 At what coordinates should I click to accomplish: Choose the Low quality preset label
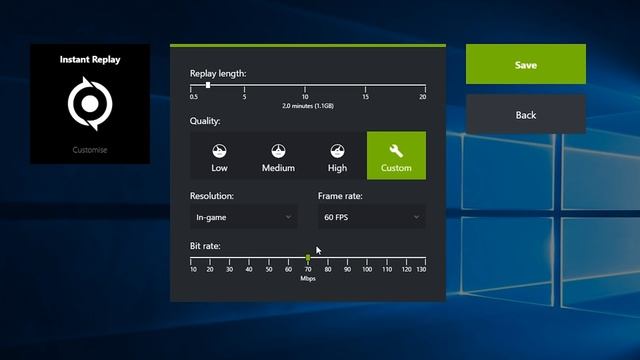(x=219, y=168)
